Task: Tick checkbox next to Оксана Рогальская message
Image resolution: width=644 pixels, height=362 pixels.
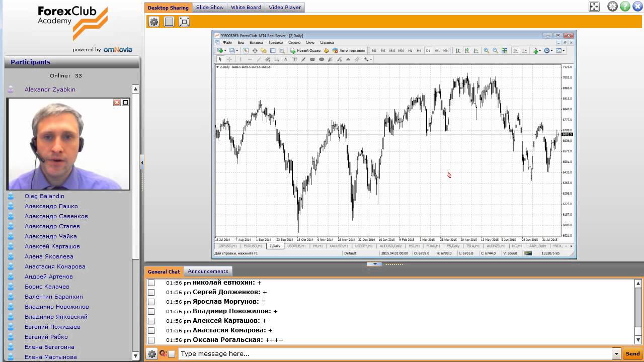Action: pyautogui.click(x=151, y=340)
